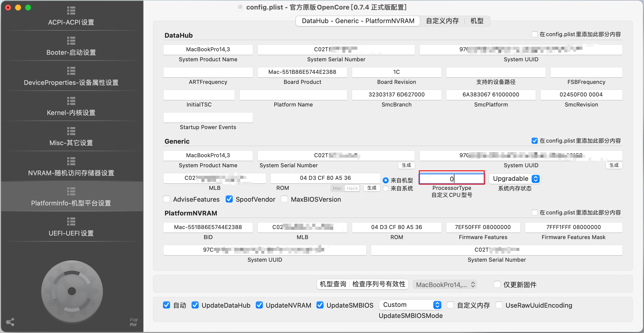Screen dimensions: 644x333
Task: Enable PlatformNVRAM add-to-config.plist checkbox
Action: pos(535,212)
